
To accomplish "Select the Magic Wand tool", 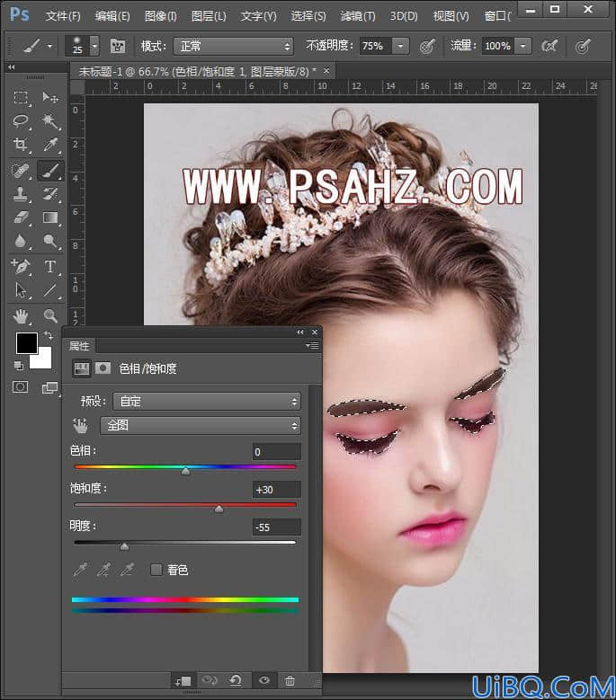I will (x=50, y=120).
